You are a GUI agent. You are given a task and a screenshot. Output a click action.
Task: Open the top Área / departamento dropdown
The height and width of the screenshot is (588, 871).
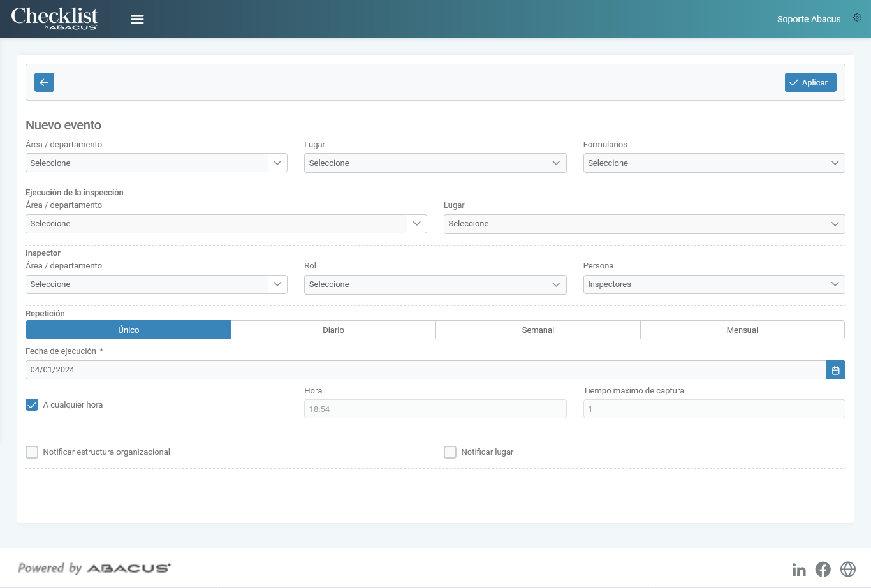156,163
